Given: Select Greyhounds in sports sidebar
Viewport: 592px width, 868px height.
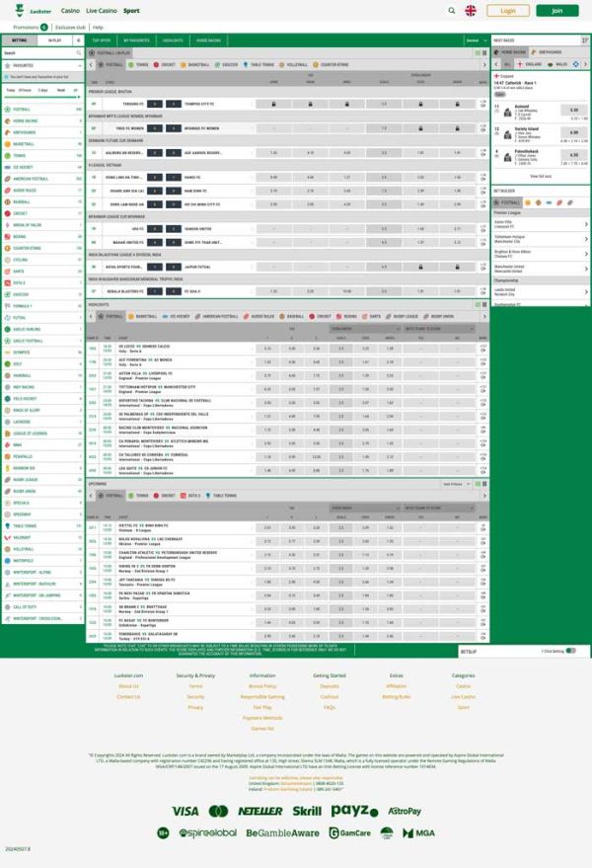Looking at the screenshot, I should click(42, 132).
